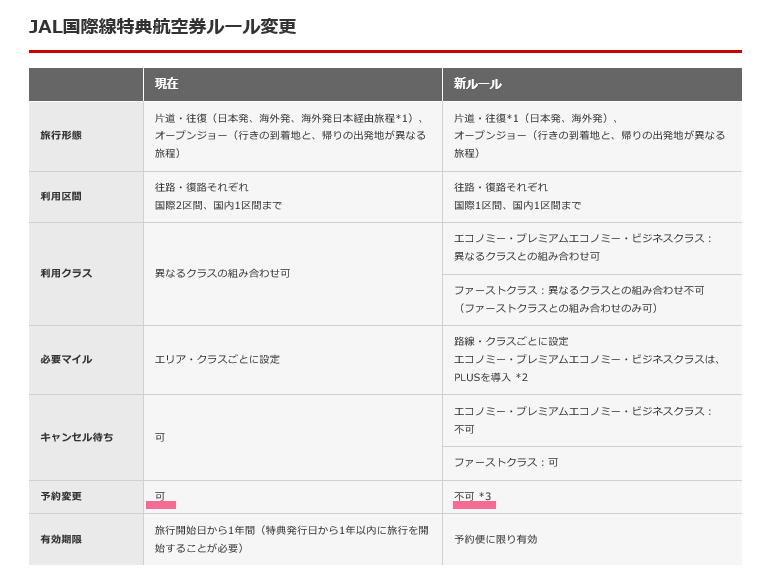Click the キャンセル待ち row label
Screen dimensions: 760x575
(77, 437)
